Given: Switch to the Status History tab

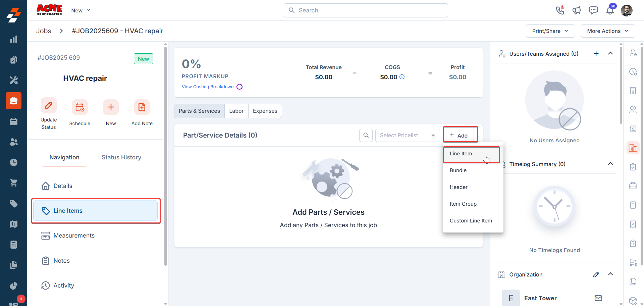Looking at the screenshot, I should pyautogui.click(x=121, y=157).
